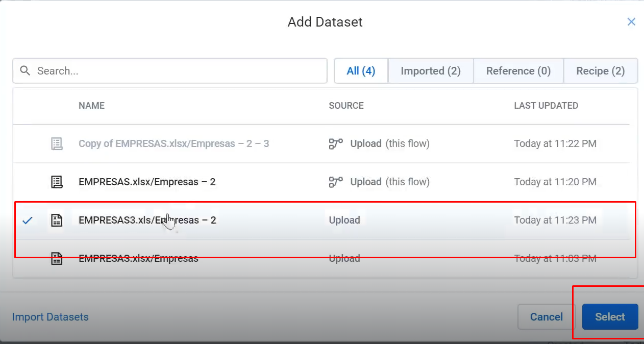Viewport: 644px width, 344px height.
Task: Sort by the LAST UPDATED column header
Action: (546, 106)
